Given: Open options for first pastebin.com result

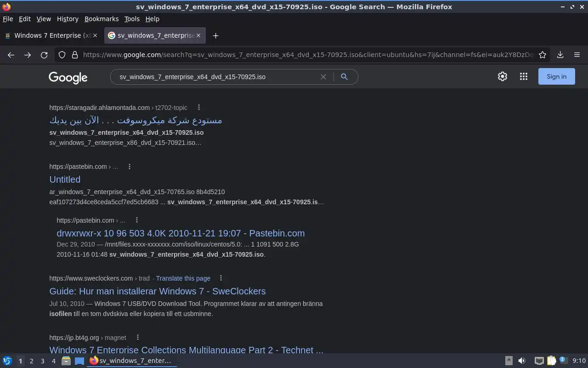Looking at the screenshot, I should [130, 167].
